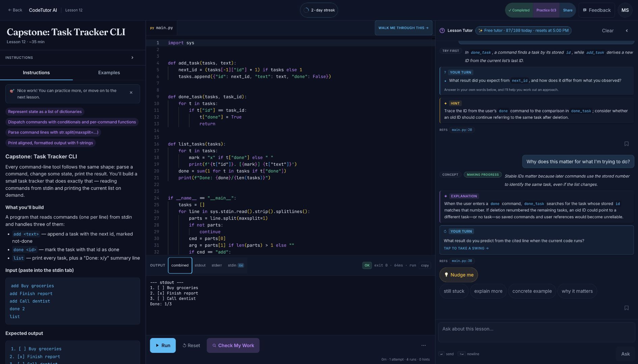Screen dimensions: 638x364
Task: Select the combined output tab
Action: (180, 265)
